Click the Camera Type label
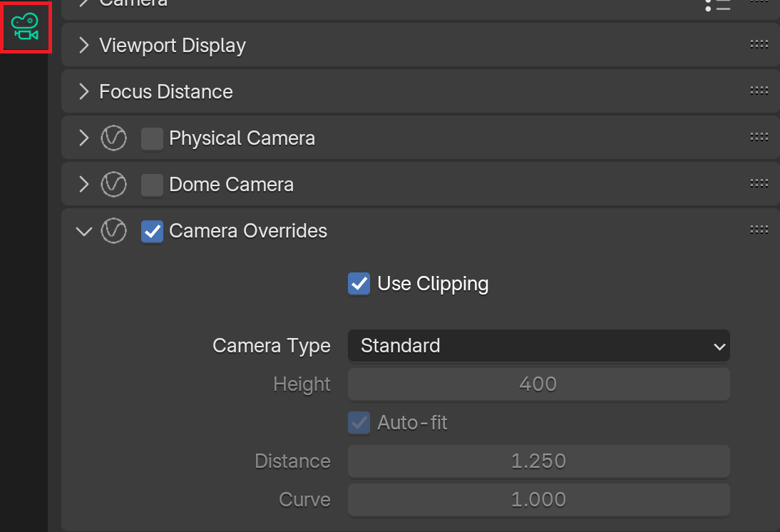The height and width of the screenshot is (532, 780). coord(272,346)
